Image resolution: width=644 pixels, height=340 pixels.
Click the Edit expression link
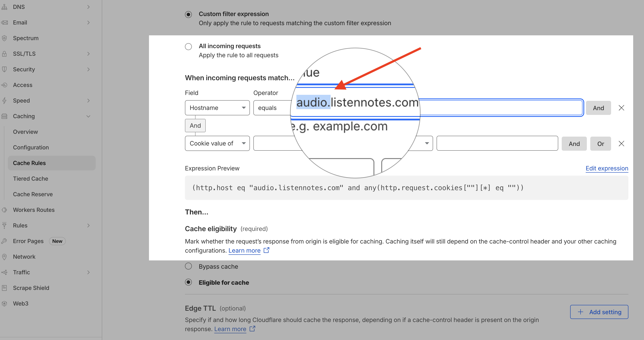pyautogui.click(x=607, y=168)
